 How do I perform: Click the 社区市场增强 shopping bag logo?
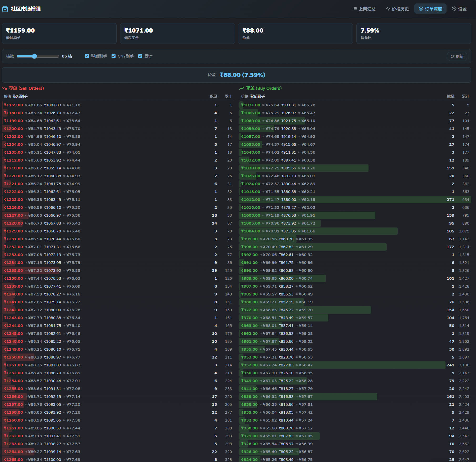[5, 9]
